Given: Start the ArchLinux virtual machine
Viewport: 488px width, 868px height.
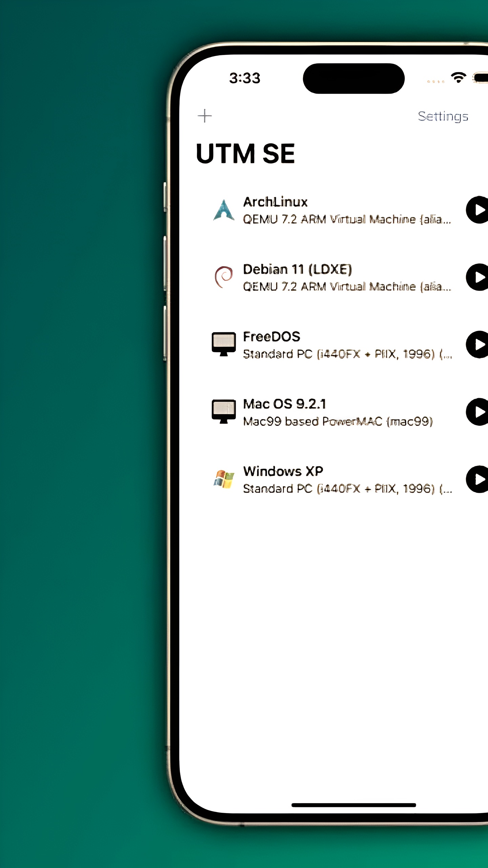Looking at the screenshot, I should [x=477, y=210].
